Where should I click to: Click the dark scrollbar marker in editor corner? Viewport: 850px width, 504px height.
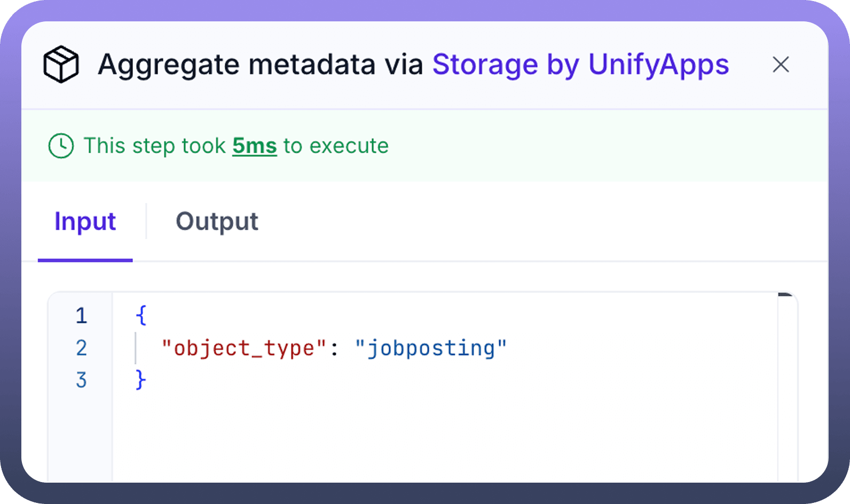786,294
